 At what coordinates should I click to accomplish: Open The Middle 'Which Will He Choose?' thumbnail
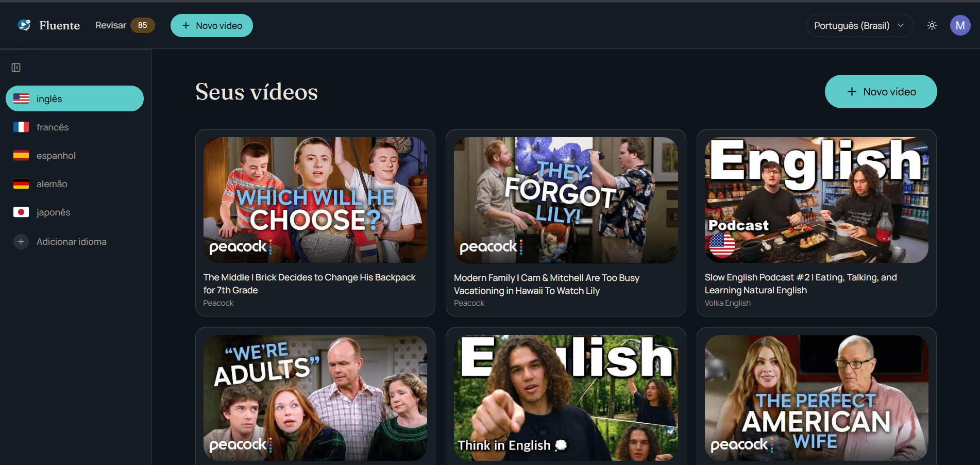click(x=315, y=200)
